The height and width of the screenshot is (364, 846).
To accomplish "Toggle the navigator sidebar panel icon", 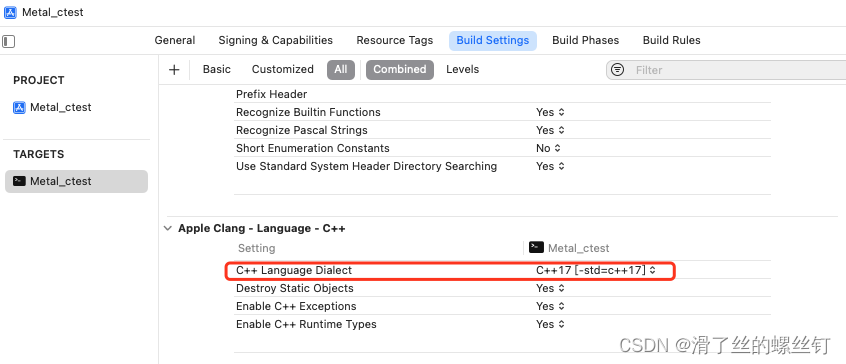I will (x=8, y=41).
